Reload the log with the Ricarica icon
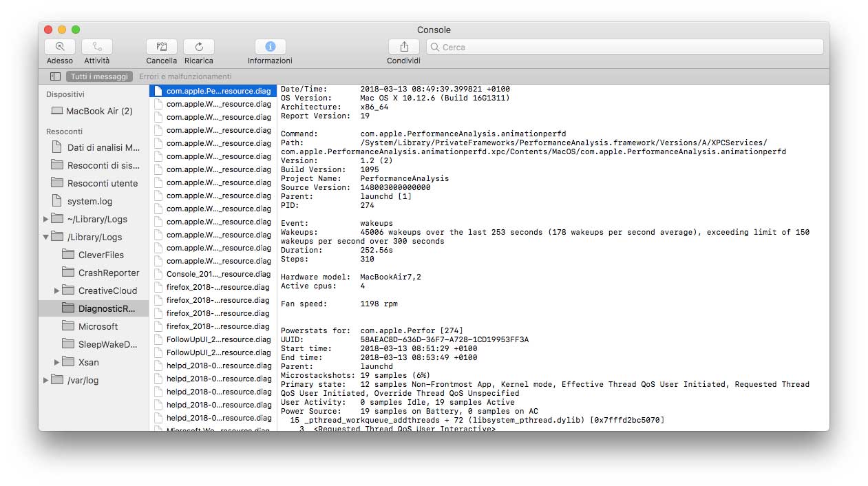The height and width of the screenshot is (486, 868). point(199,47)
